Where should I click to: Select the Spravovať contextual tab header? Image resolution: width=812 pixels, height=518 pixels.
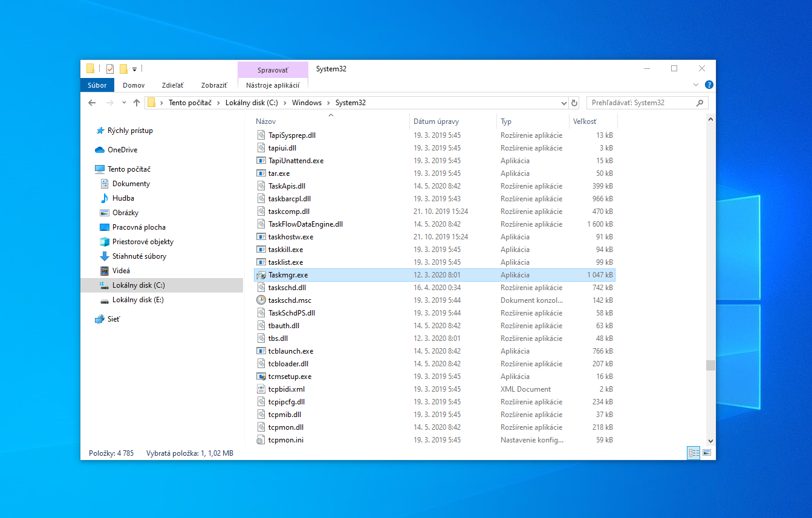[273, 70]
